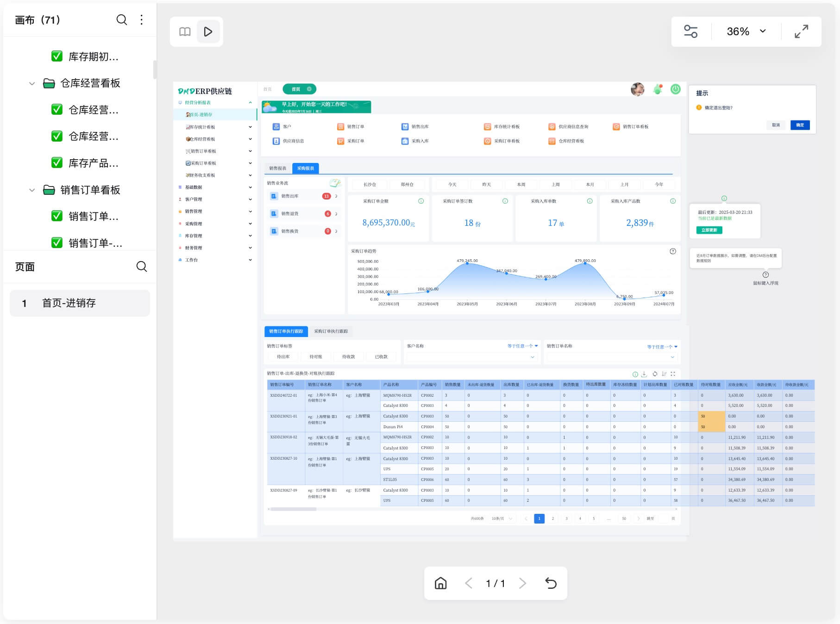The image size is (840, 624).
Task: Toggle the 库存产品 green checkbox
Action: pyautogui.click(x=57, y=163)
